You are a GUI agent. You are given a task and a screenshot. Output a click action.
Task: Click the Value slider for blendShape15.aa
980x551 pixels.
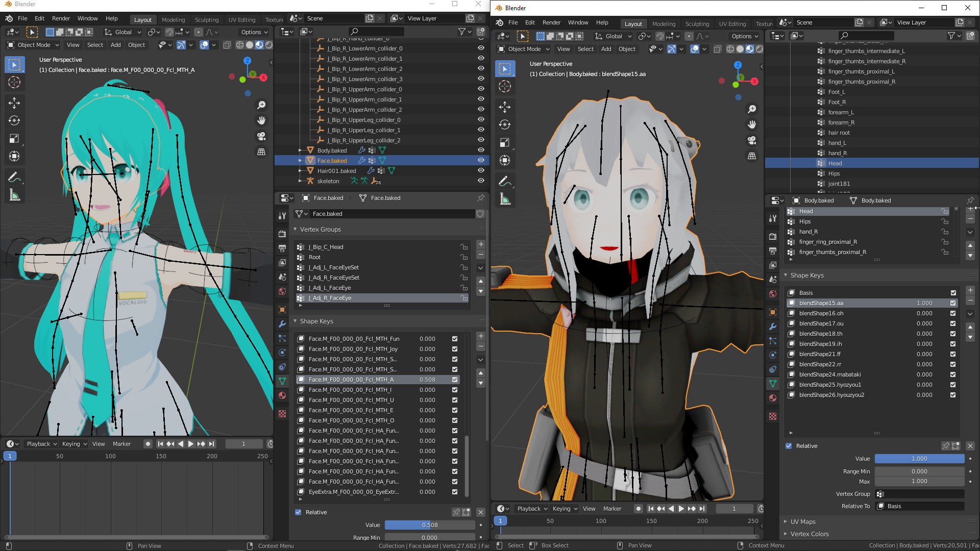[x=919, y=459]
